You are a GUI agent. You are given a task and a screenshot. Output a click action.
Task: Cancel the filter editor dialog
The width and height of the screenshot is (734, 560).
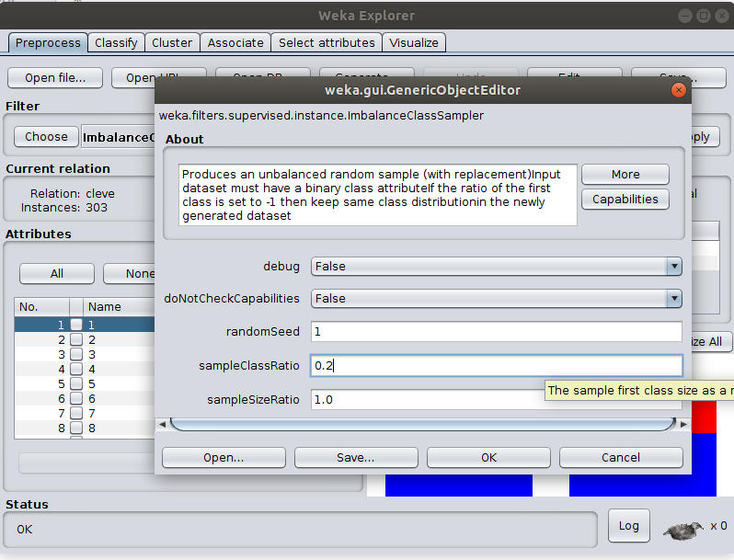621,458
